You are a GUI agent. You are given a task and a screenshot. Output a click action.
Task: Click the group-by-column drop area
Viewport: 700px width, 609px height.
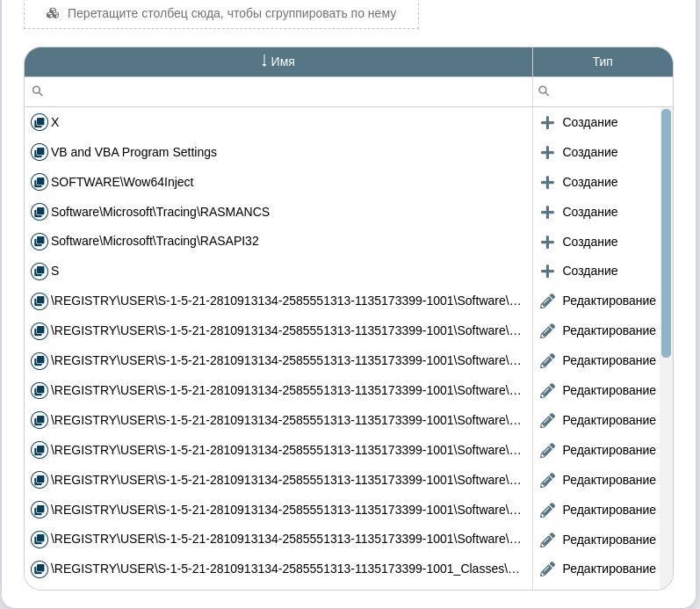(221, 13)
